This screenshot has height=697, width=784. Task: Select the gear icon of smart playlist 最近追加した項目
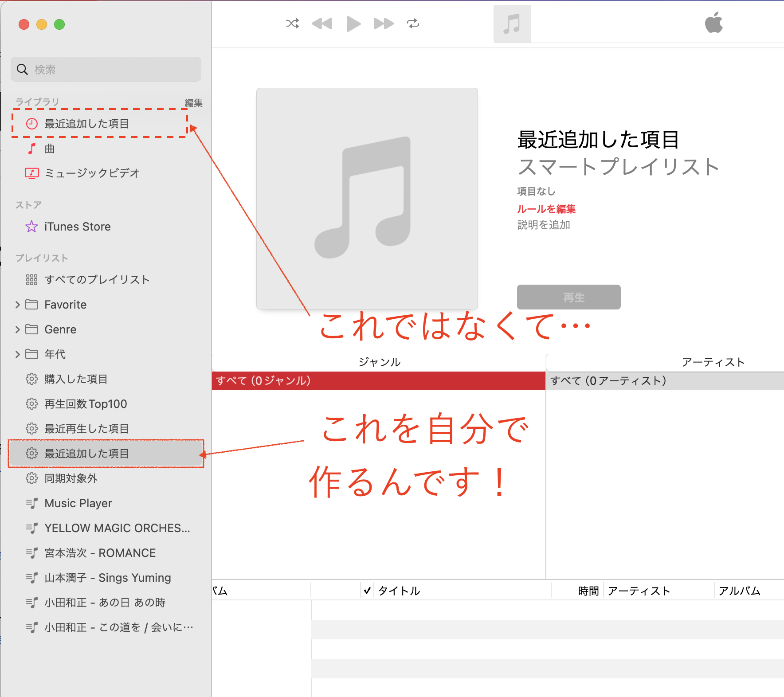[x=32, y=454]
